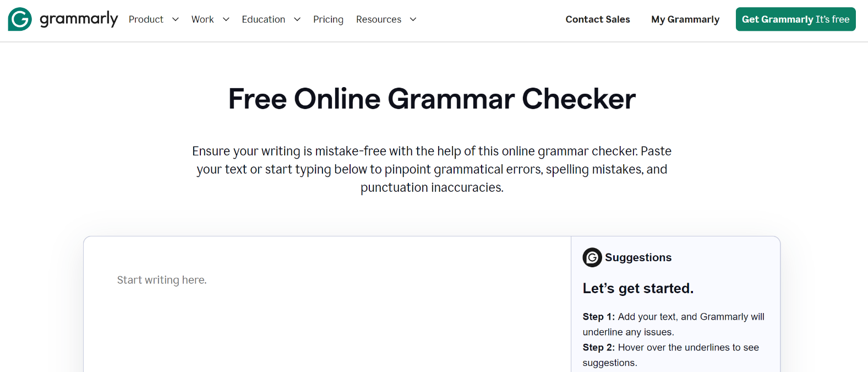Open the Resources menu
868x372 pixels.
coord(379,19)
